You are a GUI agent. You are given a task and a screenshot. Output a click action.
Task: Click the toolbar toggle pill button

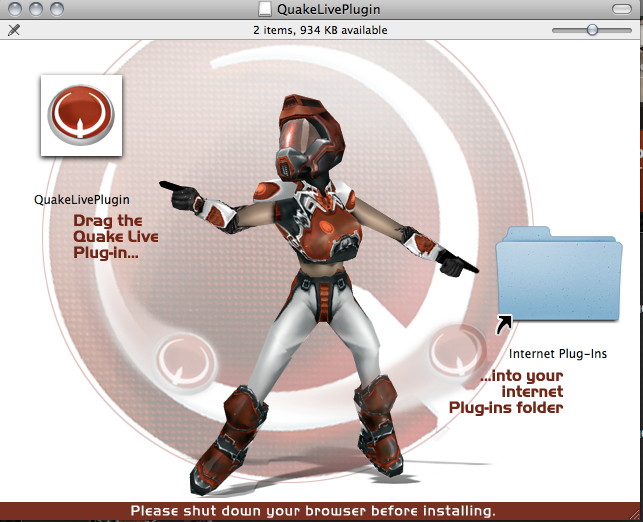pyautogui.click(x=622, y=9)
